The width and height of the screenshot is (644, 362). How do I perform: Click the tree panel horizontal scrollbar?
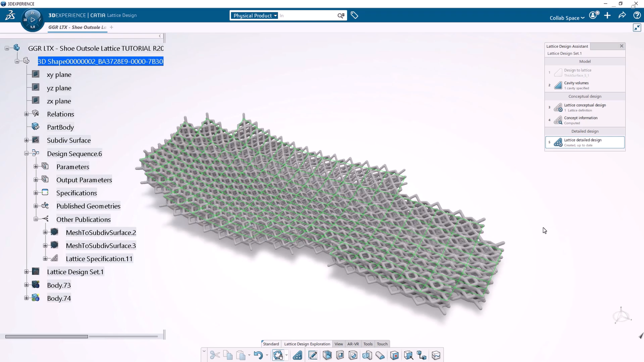tap(47, 336)
